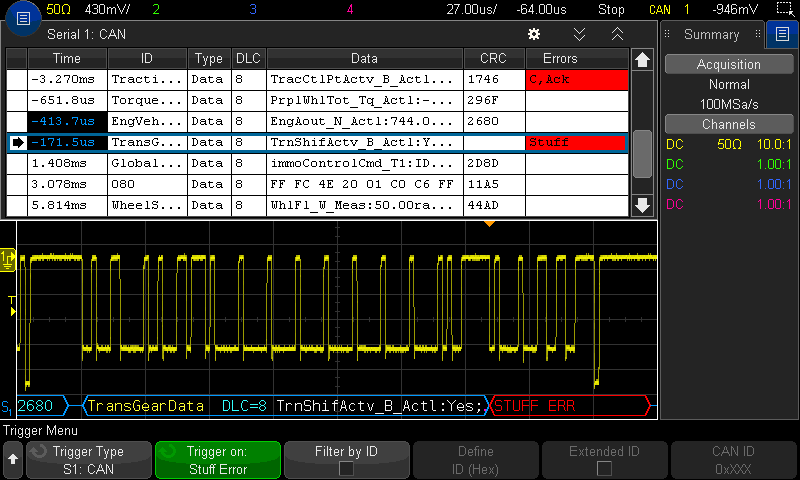
Task: Select the 5.814ms WheelS row
Action: (317, 205)
